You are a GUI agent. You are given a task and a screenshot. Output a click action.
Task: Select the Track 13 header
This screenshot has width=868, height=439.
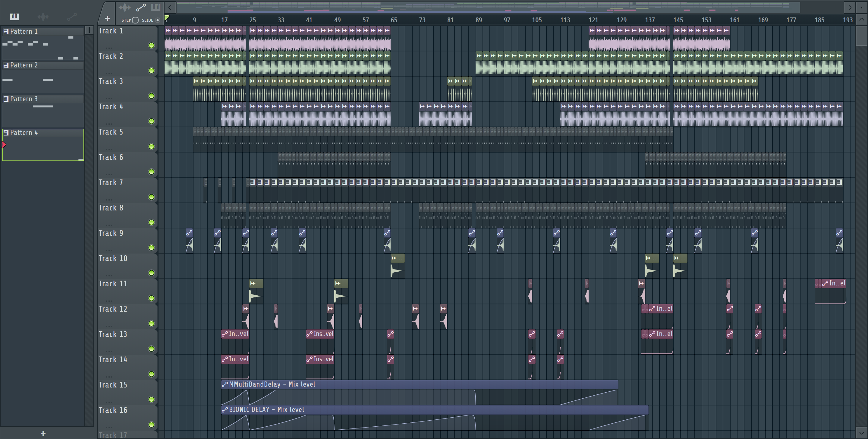coord(127,342)
